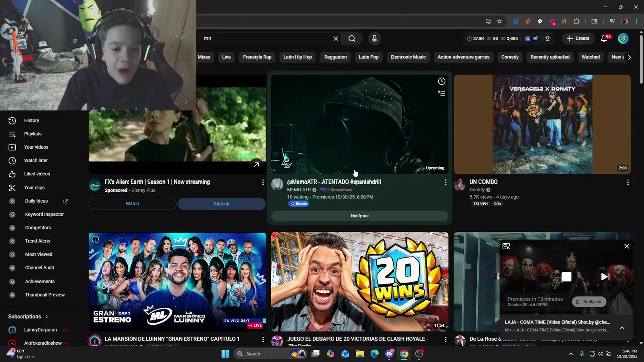Image resolution: width=644 pixels, height=362 pixels.
Task: Select the Watched chip
Action: point(591,57)
